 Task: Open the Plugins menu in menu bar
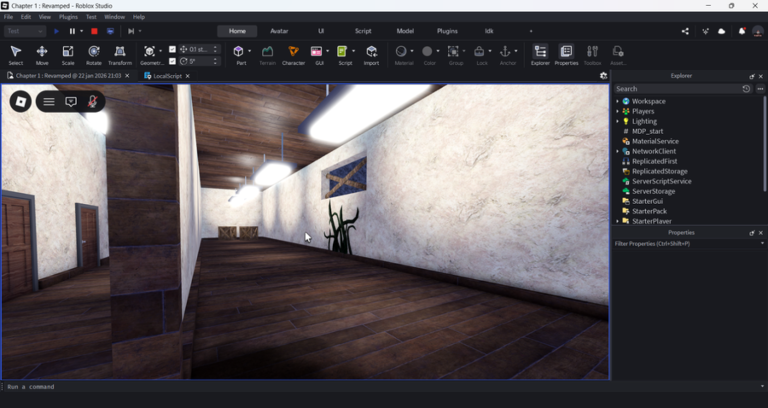68,17
